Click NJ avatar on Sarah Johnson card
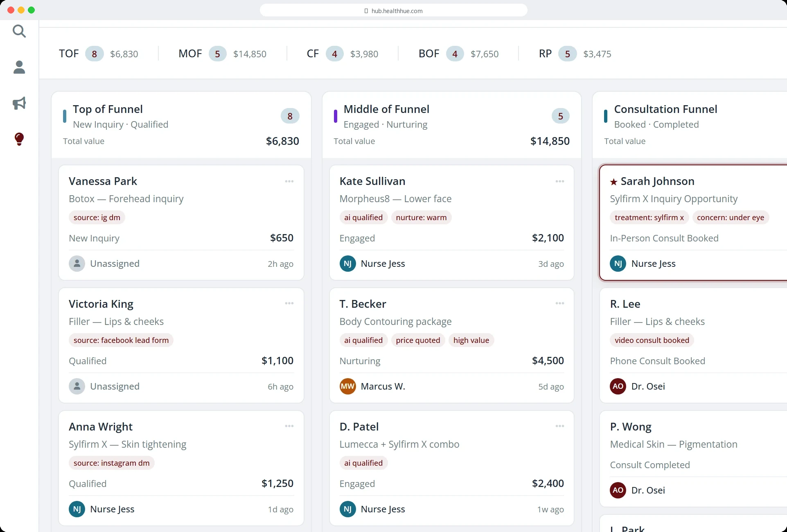 pos(618,264)
